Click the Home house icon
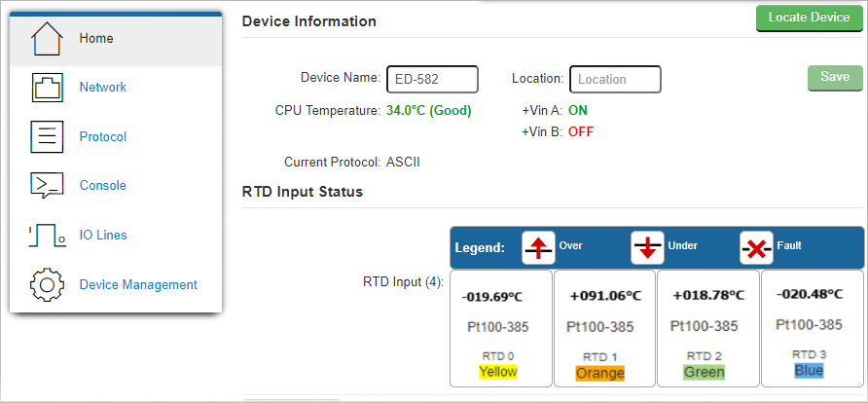868x403 pixels. point(47,39)
